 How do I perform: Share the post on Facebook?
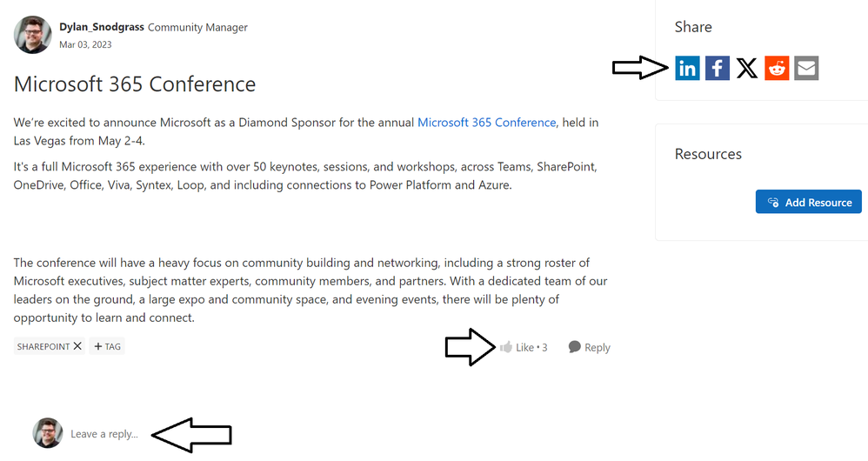coord(717,68)
